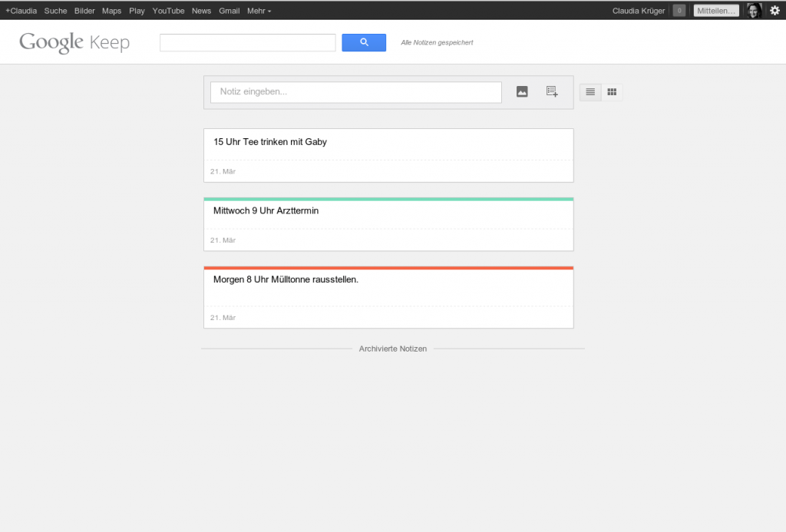
Task: Open the +Claudia link
Action: click(x=21, y=11)
